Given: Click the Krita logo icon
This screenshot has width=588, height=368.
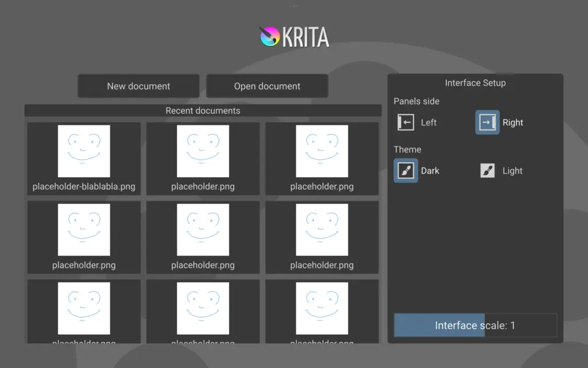Looking at the screenshot, I should tap(269, 36).
